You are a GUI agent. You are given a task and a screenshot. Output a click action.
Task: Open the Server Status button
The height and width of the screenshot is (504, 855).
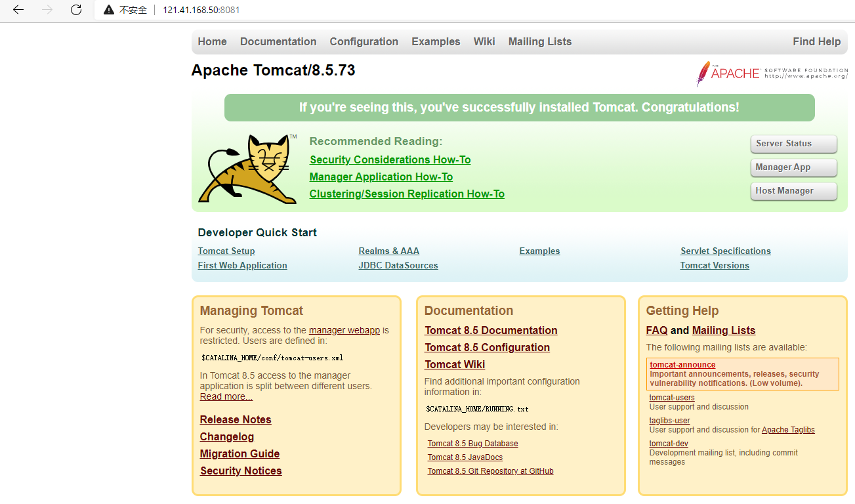pos(794,144)
